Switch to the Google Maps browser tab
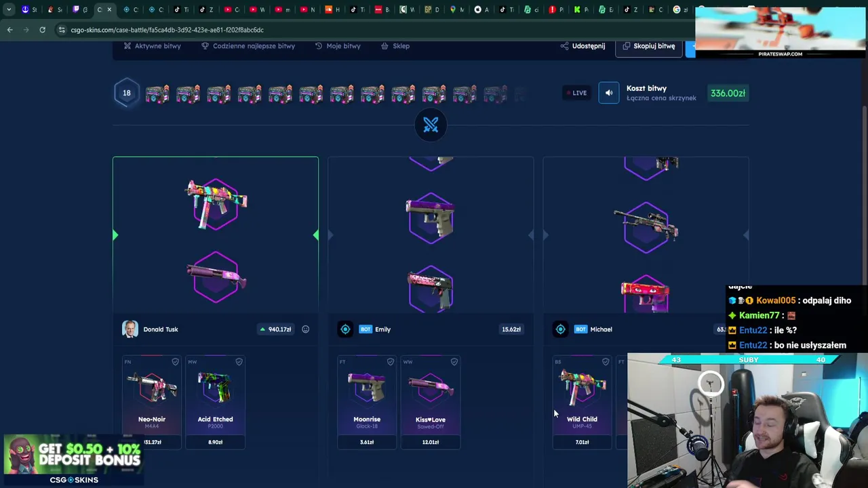Screen dimensions: 868x488 [x=453, y=9]
